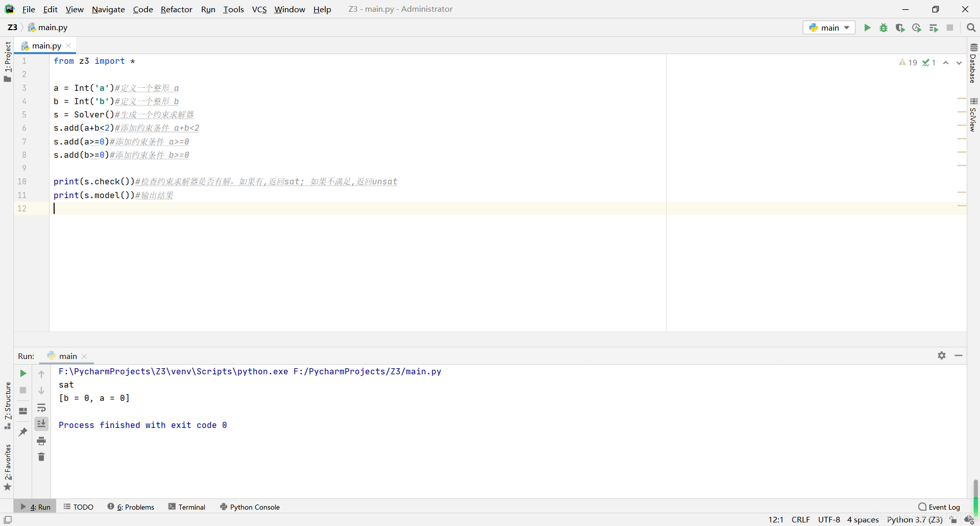Click the 12:1 cursor position indicator

click(776, 519)
